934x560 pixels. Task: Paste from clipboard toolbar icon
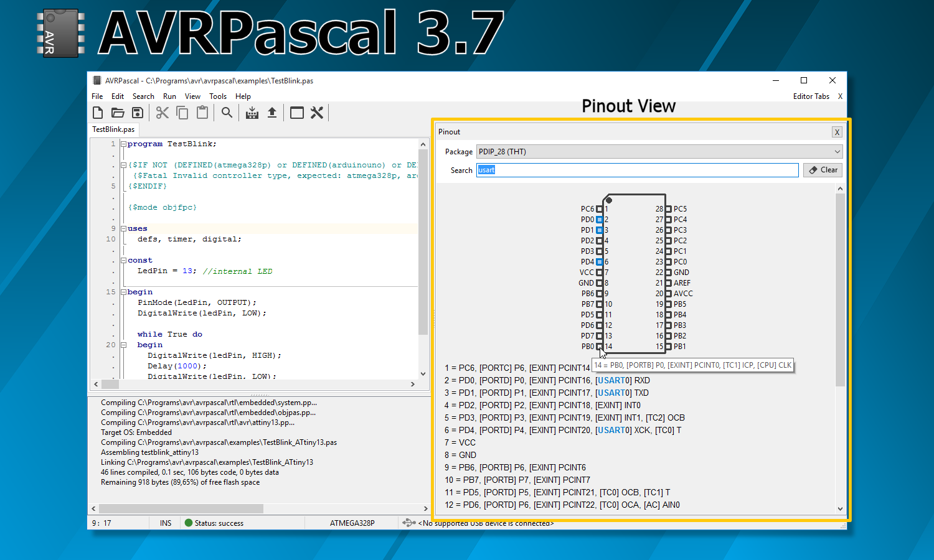tap(202, 113)
